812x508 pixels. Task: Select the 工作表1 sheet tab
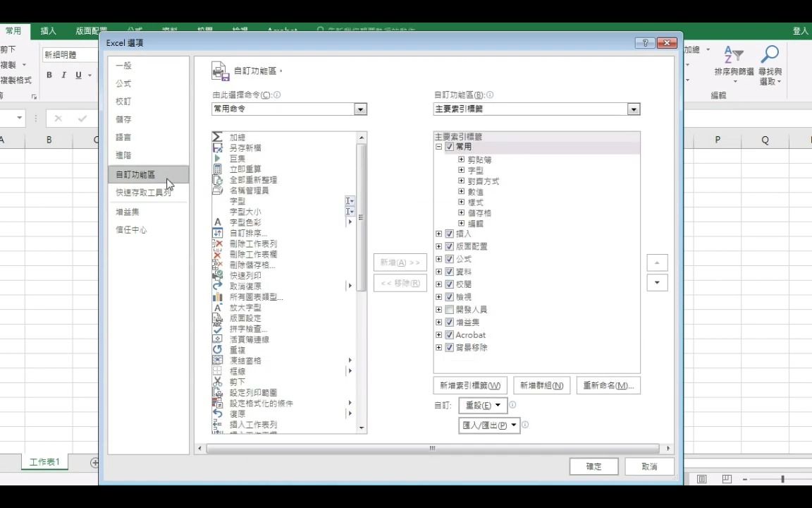tap(44, 461)
